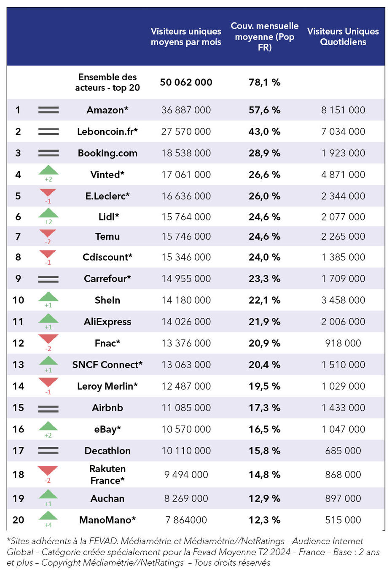Screen dimensions: 392x575
Task: Click the green up arrow beside ManoMano
Action: [48, 516]
